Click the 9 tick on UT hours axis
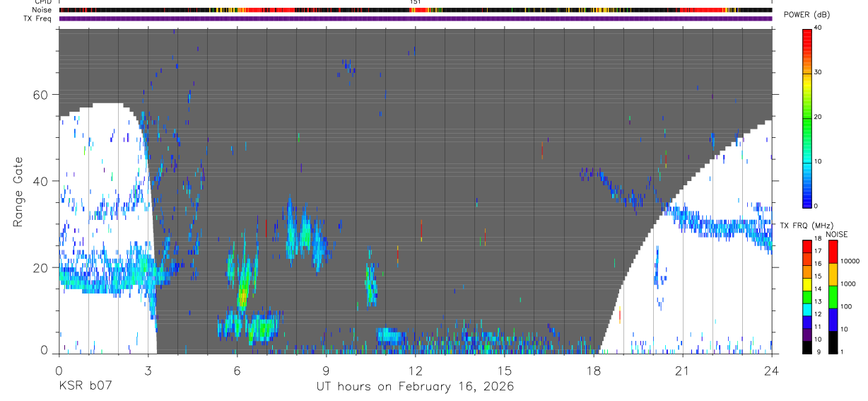Viewport: 868px width, 401px height. point(326,370)
